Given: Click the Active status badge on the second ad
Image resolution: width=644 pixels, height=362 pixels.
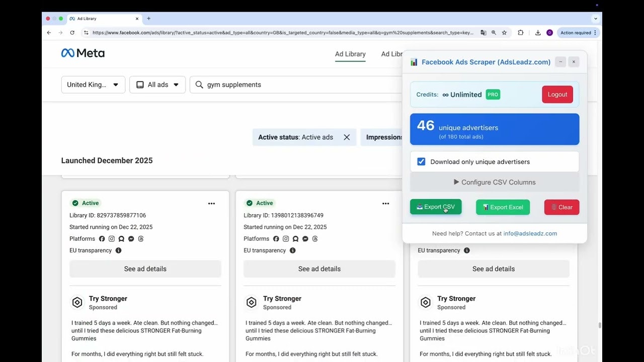Looking at the screenshot, I should (x=259, y=203).
